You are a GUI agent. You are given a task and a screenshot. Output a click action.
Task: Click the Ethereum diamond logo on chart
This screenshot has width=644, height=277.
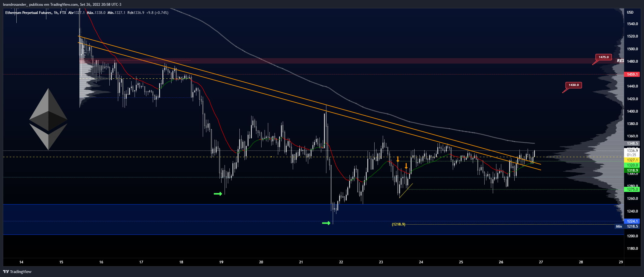pos(48,119)
